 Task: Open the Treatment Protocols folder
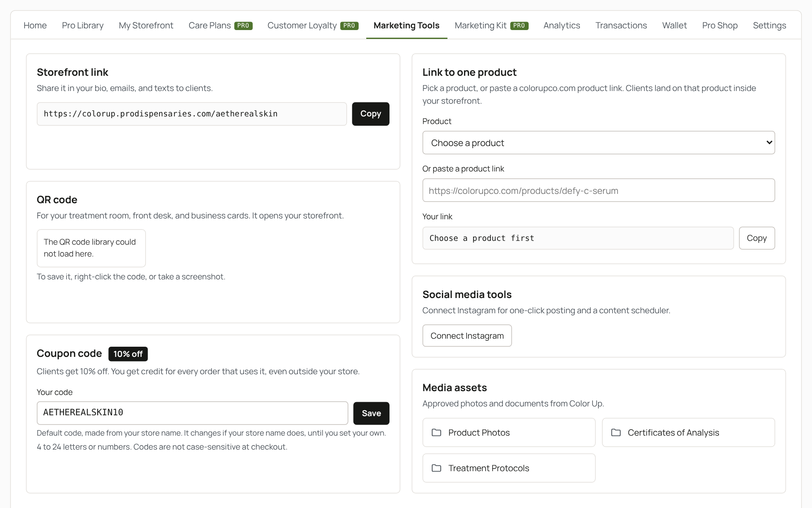coord(509,468)
